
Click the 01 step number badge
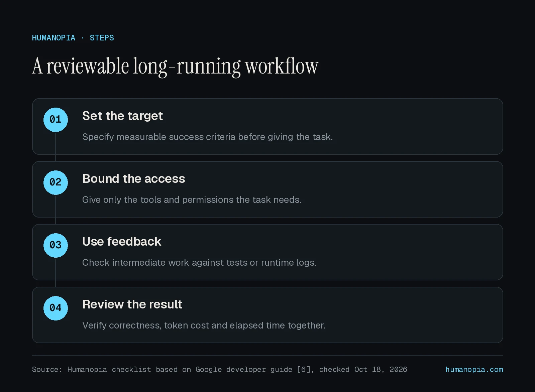tap(56, 120)
